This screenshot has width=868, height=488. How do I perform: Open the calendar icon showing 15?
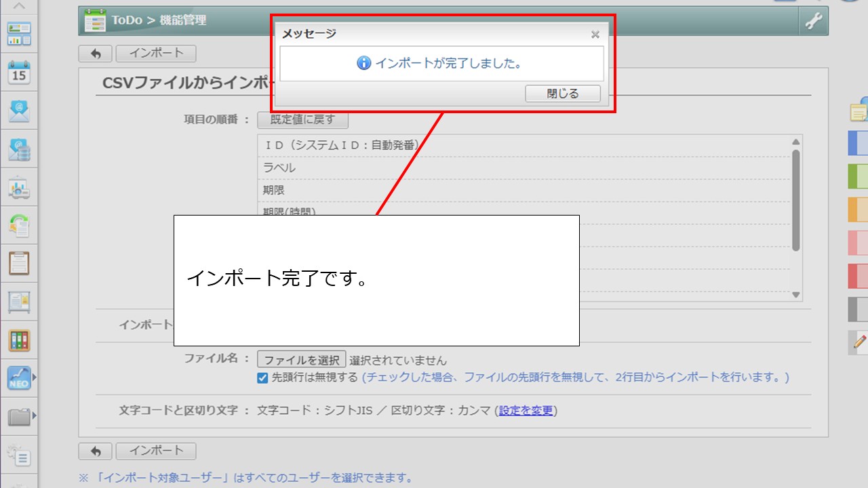coord(19,72)
